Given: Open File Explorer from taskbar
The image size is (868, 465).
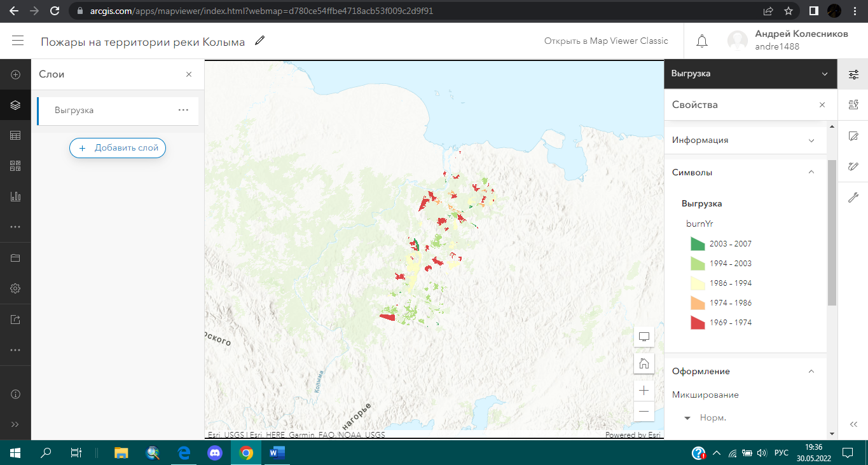Looking at the screenshot, I should 121,453.
